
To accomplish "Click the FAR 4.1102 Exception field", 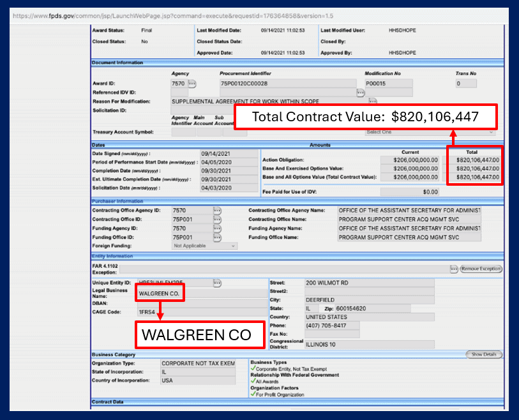I will coord(284,269).
